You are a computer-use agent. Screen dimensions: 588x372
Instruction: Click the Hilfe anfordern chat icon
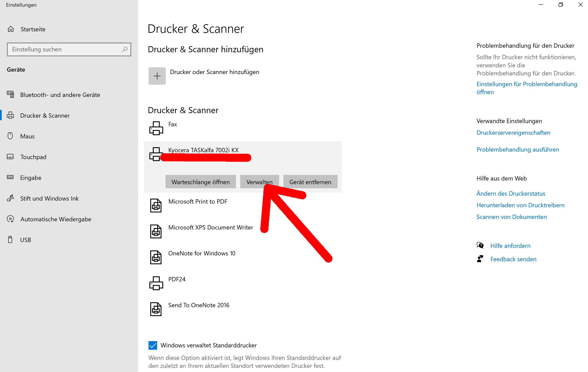480,245
